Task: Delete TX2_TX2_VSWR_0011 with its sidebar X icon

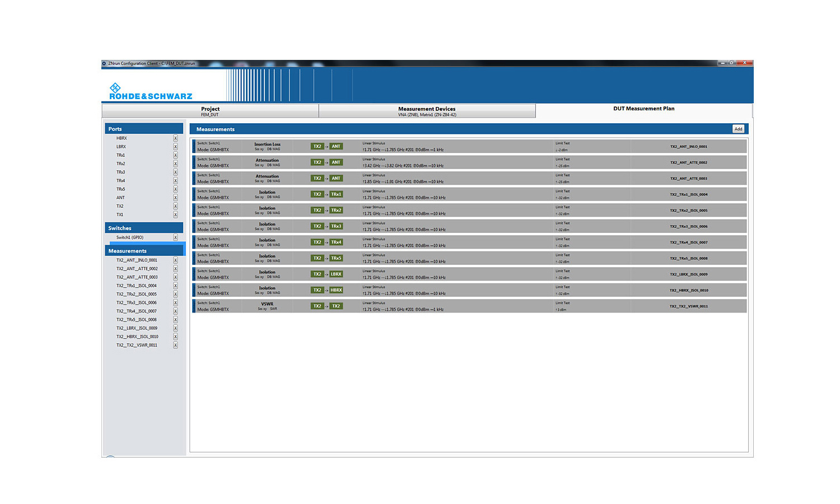Action: (175, 345)
